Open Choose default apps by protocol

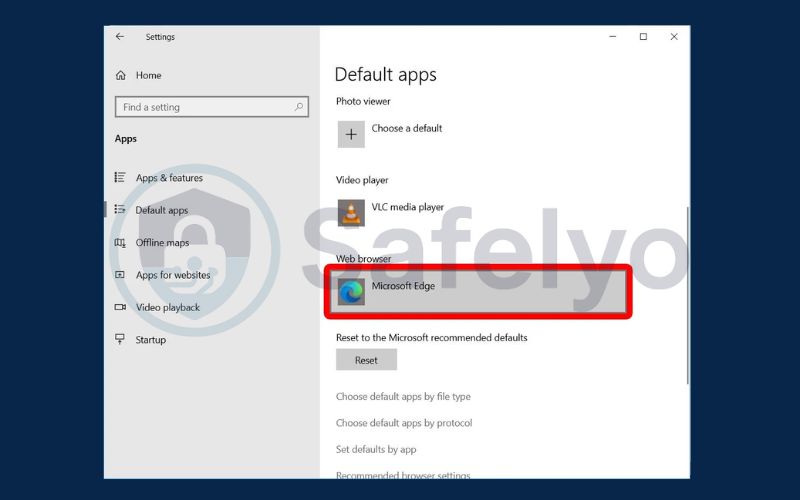(x=404, y=423)
